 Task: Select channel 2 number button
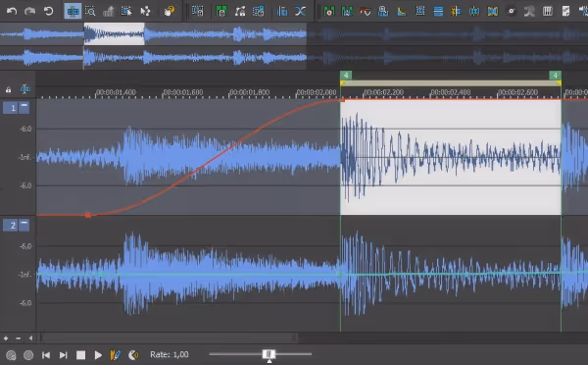[11, 226]
